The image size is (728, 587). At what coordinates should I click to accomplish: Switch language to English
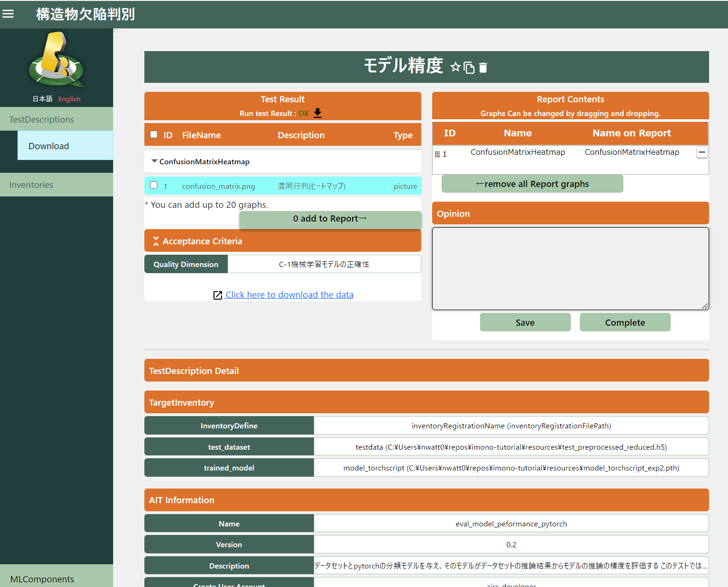tap(69, 99)
